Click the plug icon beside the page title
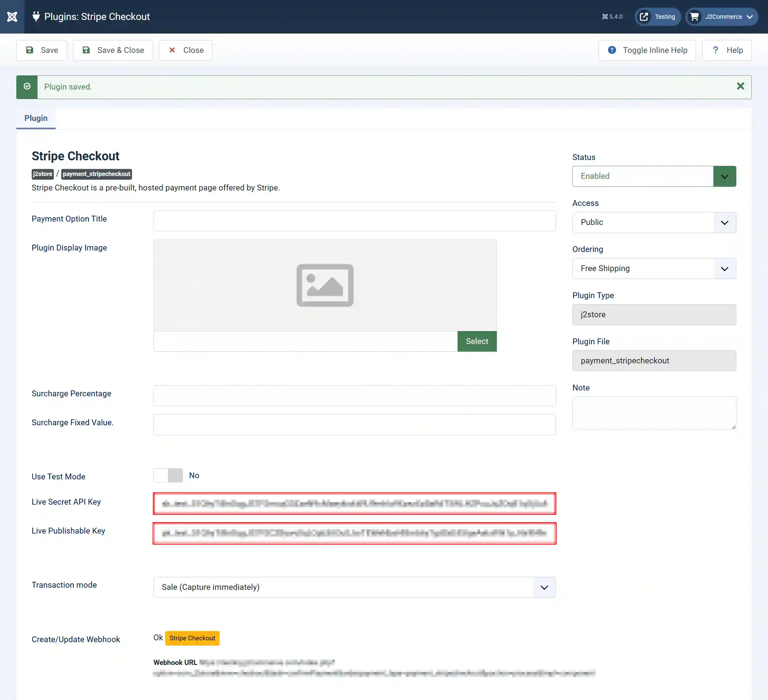The width and height of the screenshot is (768, 700). coord(36,16)
